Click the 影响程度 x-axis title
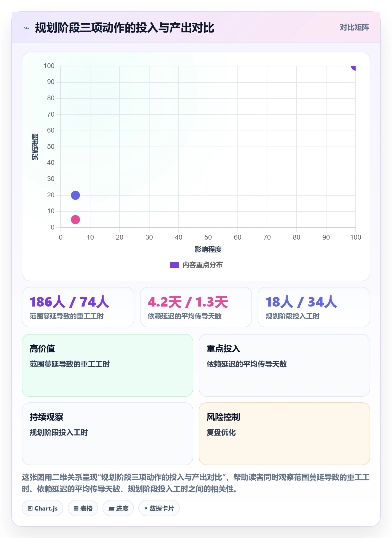 coord(208,249)
